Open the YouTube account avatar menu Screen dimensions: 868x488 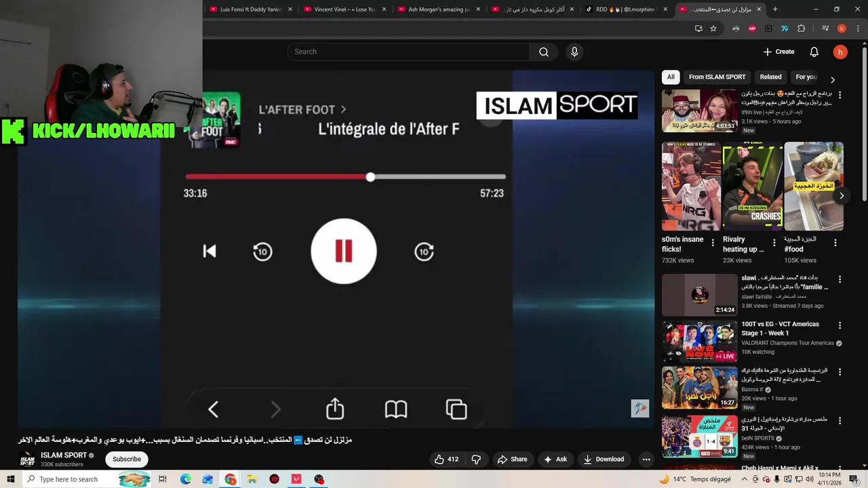pos(840,52)
